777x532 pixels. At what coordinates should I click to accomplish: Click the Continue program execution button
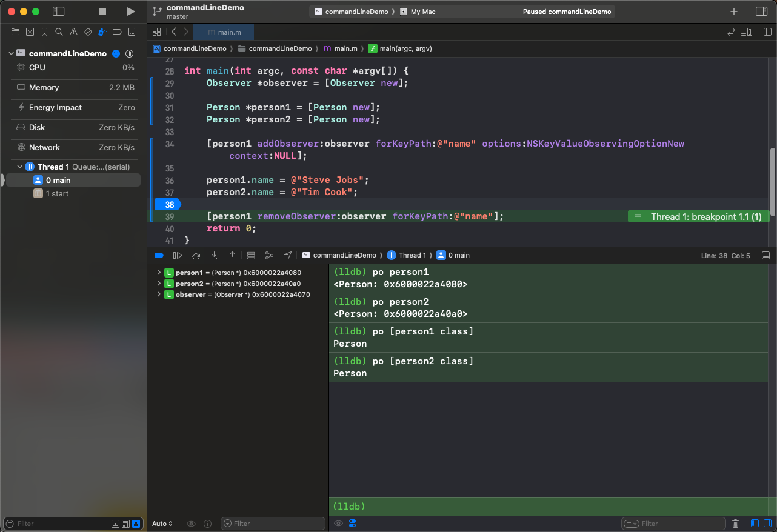click(178, 256)
